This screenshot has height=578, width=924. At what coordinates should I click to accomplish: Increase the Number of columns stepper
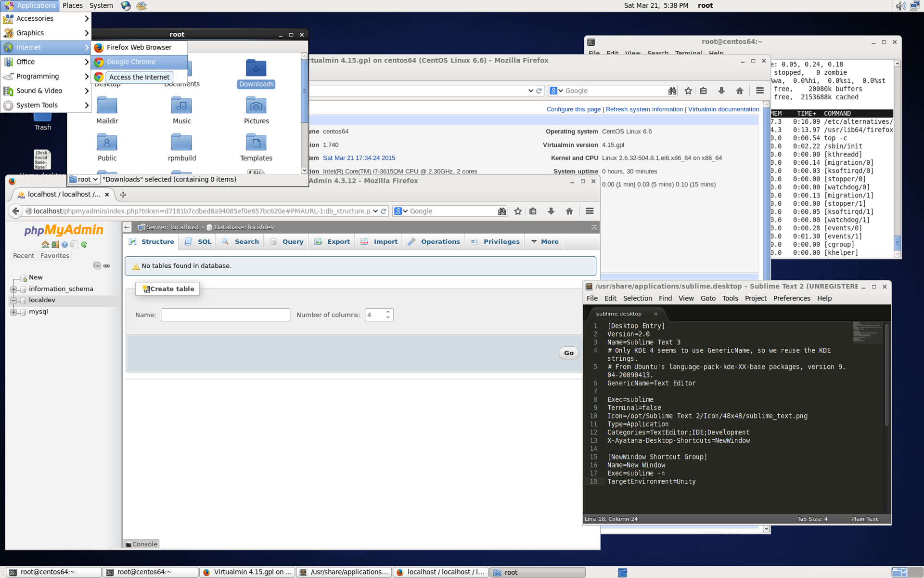point(388,312)
